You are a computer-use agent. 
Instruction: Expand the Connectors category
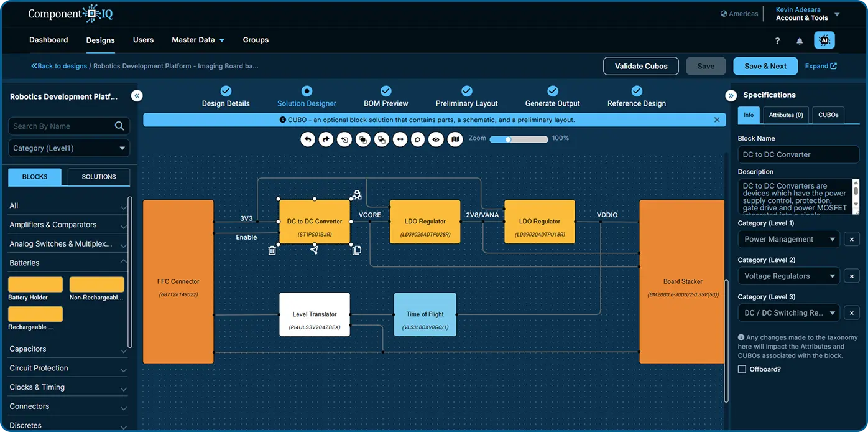(x=68, y=406)
